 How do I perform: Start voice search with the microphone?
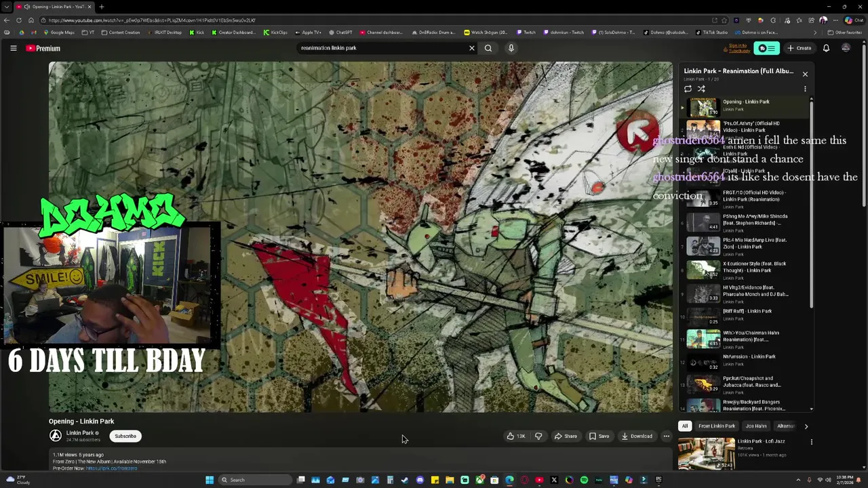511,48
